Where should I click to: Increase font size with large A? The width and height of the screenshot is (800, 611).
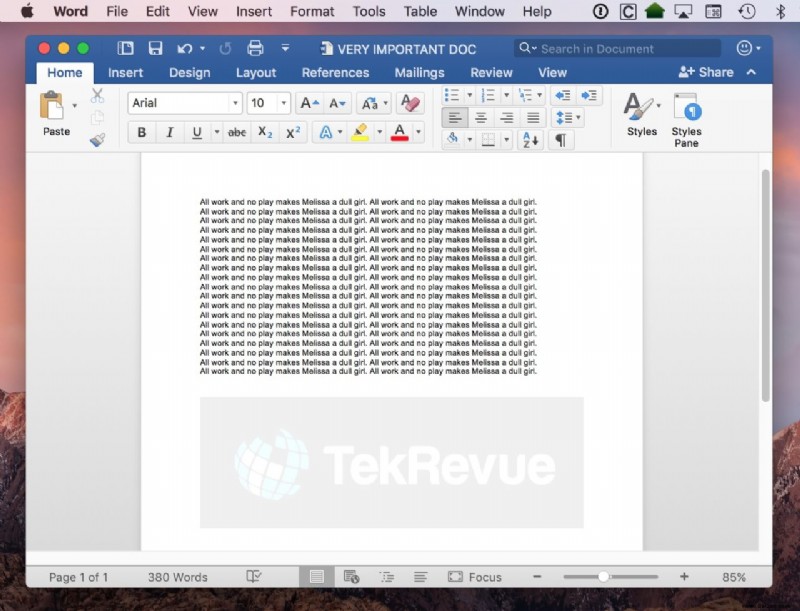(309, 104)
